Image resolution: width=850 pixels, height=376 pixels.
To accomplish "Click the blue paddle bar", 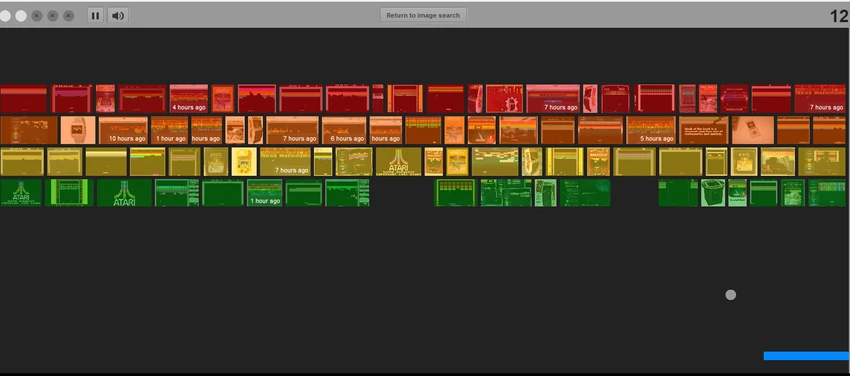I will click(x=807, y=356).
